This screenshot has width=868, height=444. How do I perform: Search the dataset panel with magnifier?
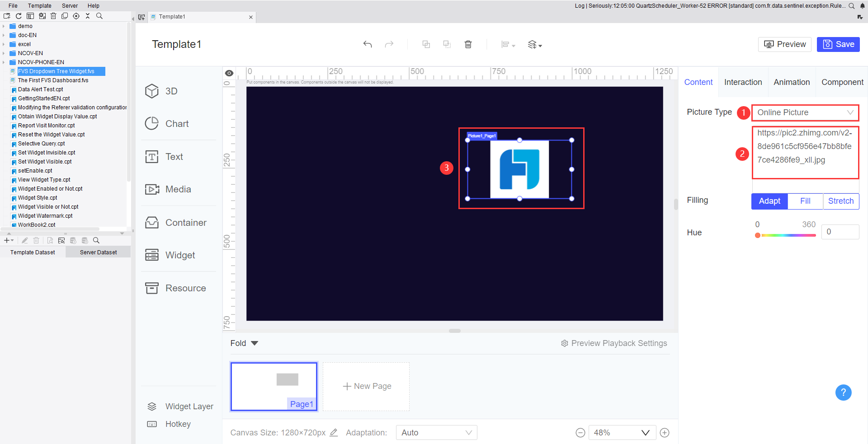pyautogui.click(x=96, y=241)
